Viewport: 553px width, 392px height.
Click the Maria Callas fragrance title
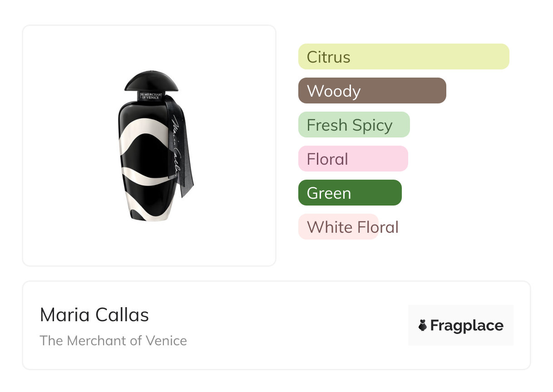click(x=94, y=315)
